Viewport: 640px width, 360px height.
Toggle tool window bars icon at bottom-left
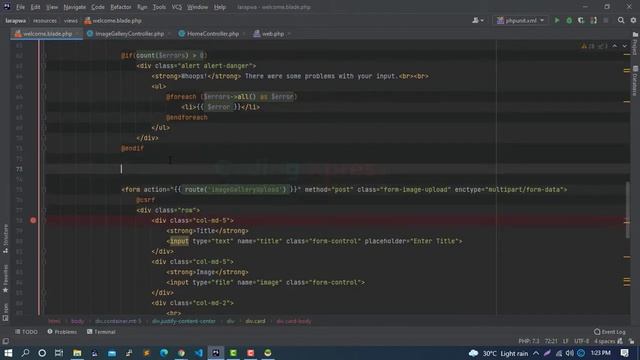[5, 341]
